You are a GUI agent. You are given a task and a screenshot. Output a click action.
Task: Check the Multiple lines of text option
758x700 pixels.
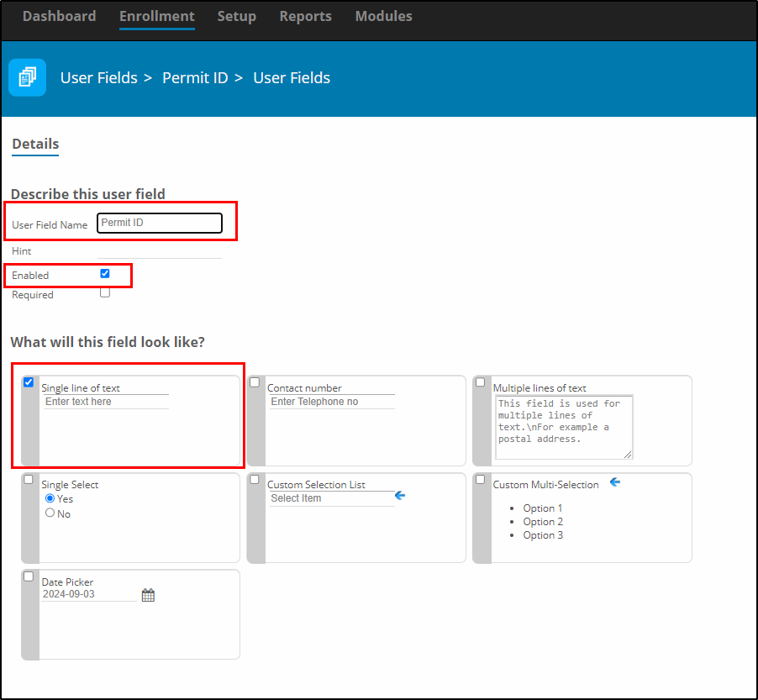pyautogui.click(x=480, y=382)
